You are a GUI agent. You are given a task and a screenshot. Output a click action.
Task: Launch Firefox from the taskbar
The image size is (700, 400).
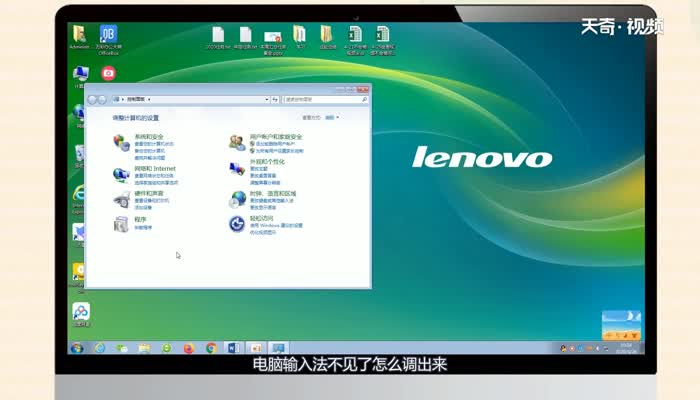pos(189,348)
